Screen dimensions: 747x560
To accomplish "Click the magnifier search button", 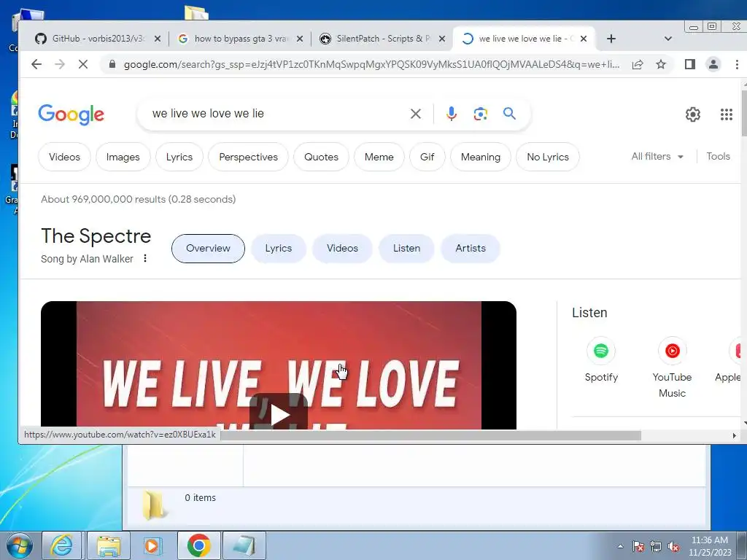I will click(509, 114).
